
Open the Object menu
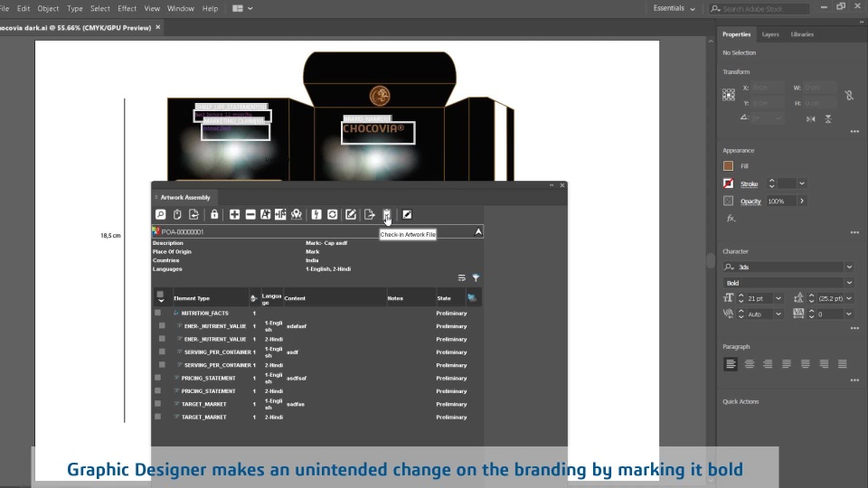[48, 8]
